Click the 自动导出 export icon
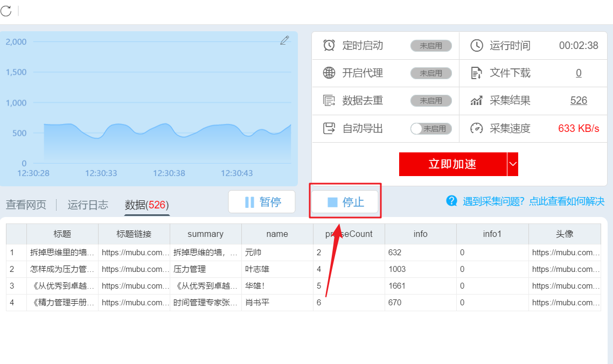This screenshot has height=364, width=613. (x=329, y=128)
